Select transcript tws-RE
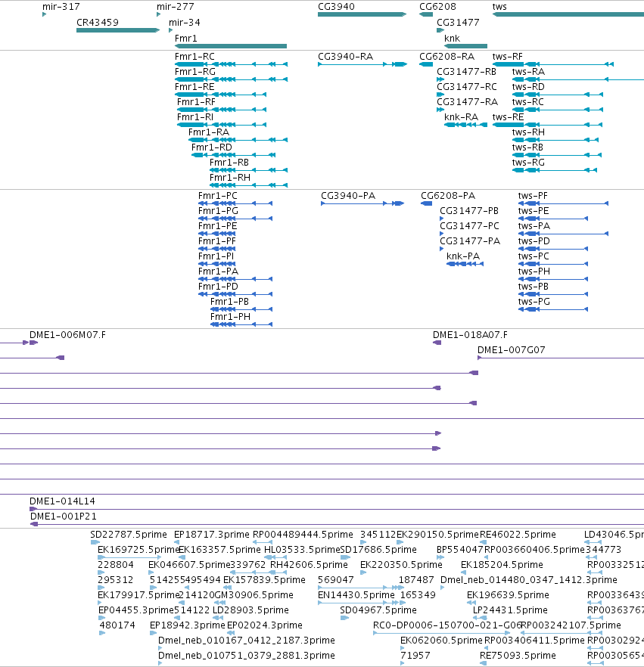The image size is (644, 667). pyautogui.click(x=547, y=125)
